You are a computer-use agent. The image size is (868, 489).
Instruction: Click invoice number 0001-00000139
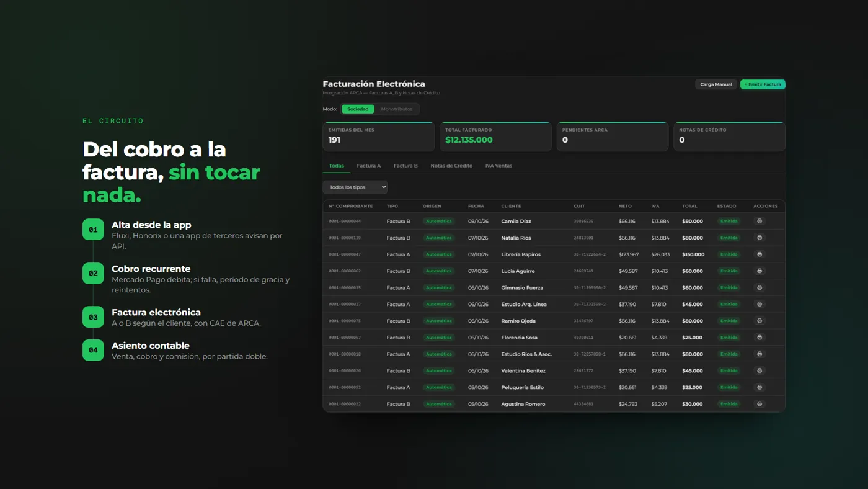coord(345,238)
